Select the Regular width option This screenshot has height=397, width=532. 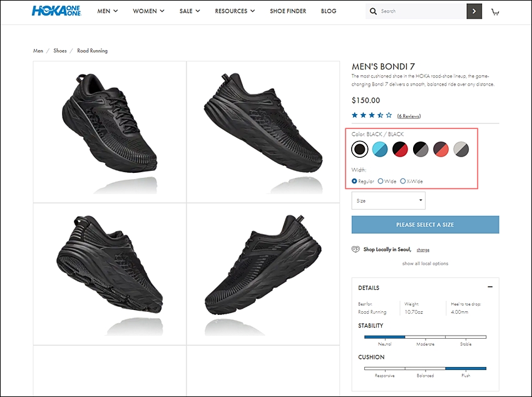(x=354, y=181)
